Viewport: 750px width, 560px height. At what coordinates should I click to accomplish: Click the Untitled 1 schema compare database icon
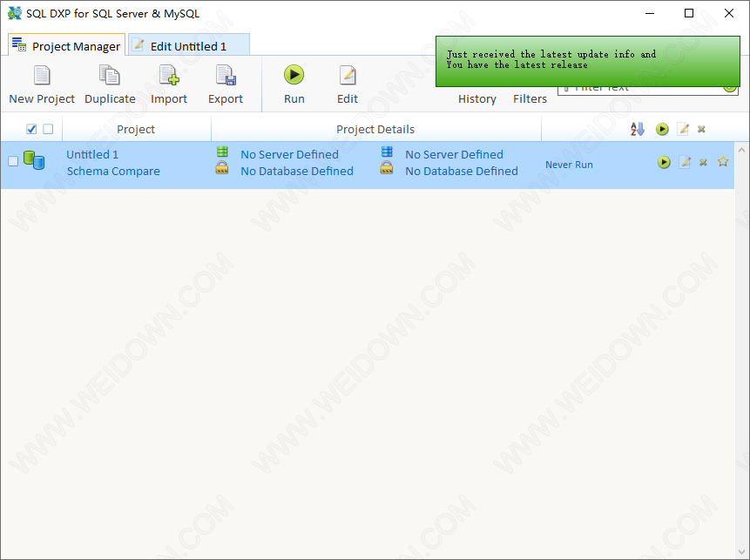34,160
